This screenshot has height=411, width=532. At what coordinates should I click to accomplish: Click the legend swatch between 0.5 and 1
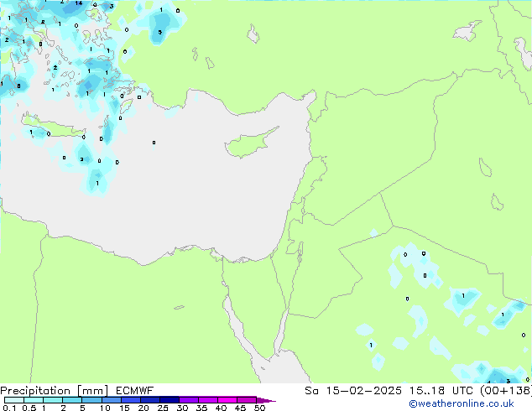pos(34,400)
